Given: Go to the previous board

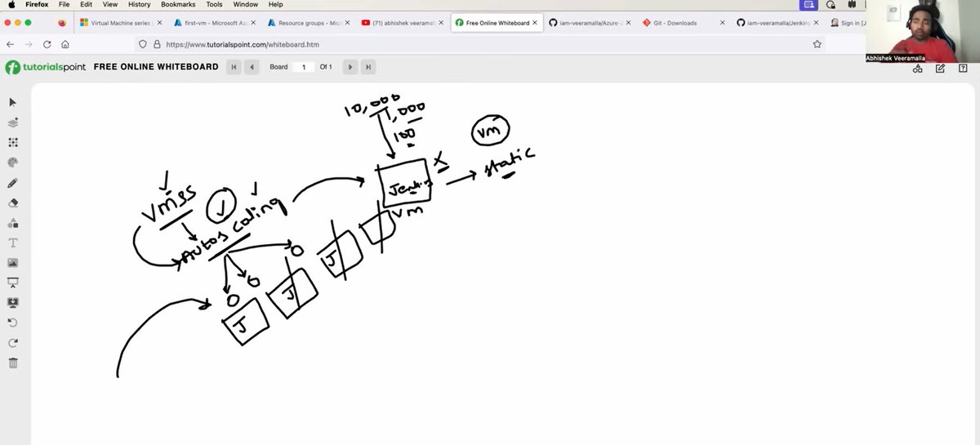Looking at the screenshot, I should 252,67.
